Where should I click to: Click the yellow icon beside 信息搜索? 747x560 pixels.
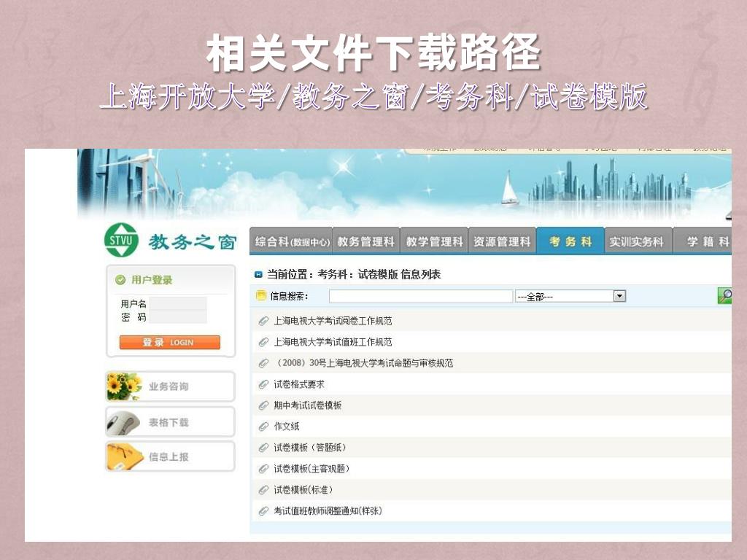pyautogui.click(x=261, y=296)
